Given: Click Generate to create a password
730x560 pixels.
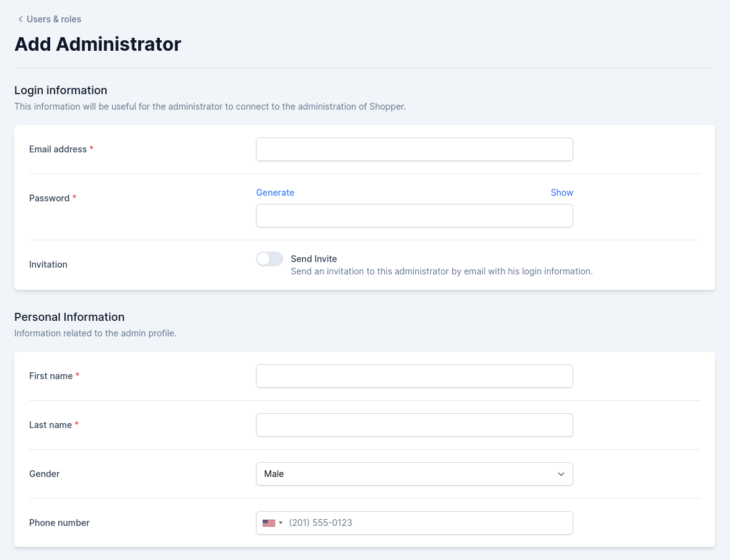Looking at the screenshot, I should click(275, 193).
